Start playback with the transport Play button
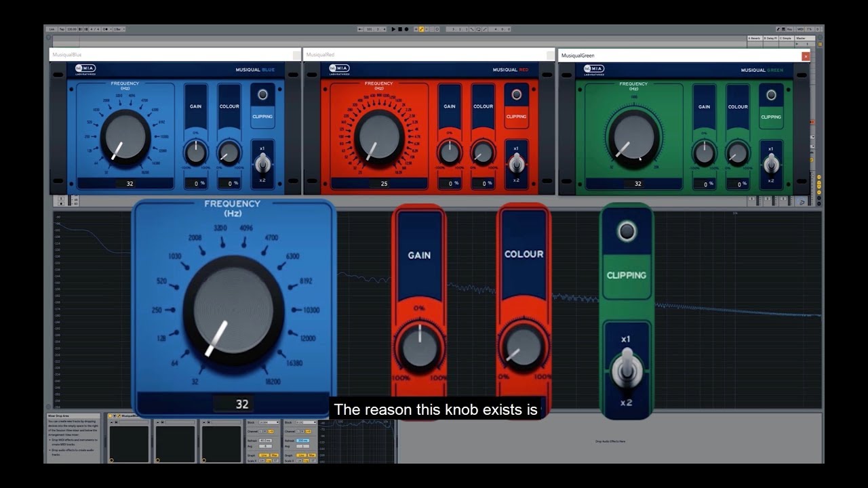 [393, 29]
